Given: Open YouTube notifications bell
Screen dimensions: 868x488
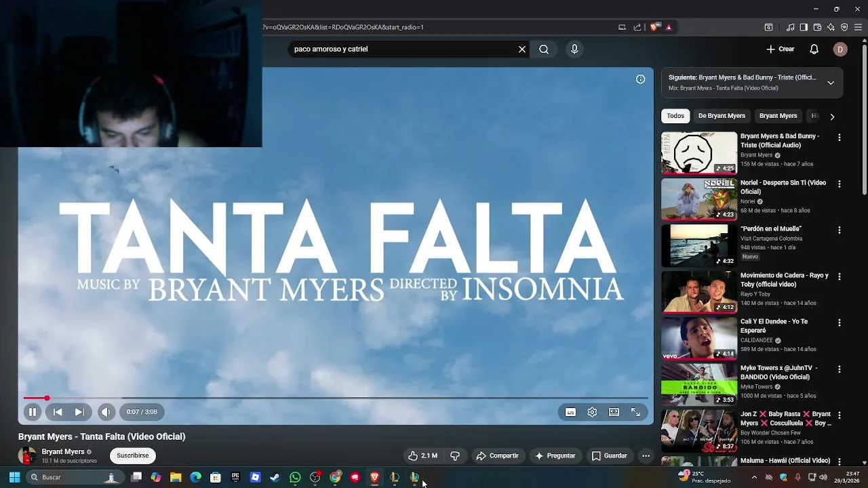Looking at the screenshot, I should point(814,49).
